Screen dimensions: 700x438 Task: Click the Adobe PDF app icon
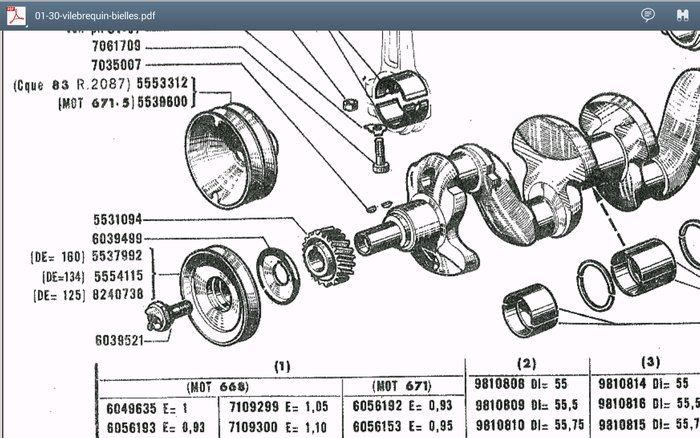pos(16,15)
